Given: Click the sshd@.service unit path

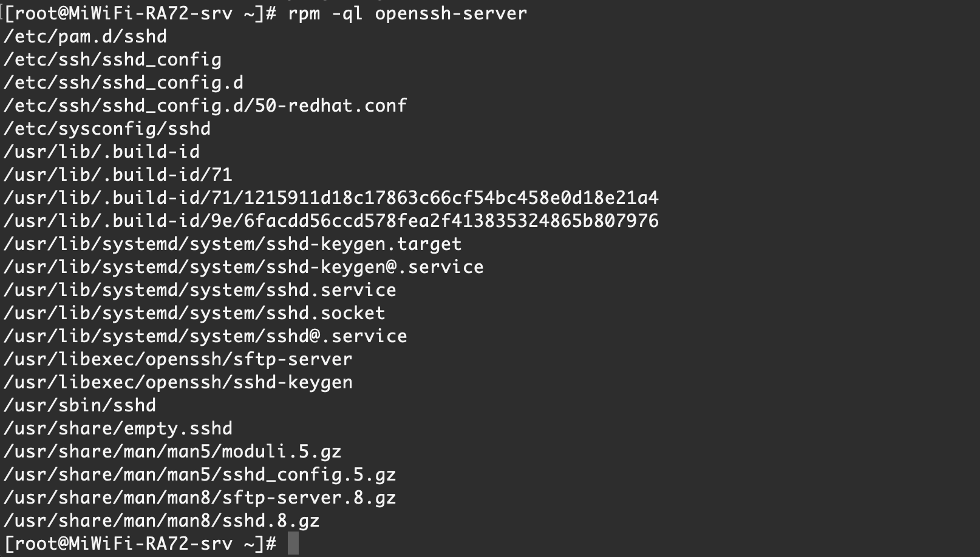Looking at the screenshot, I should coord(205,336).
